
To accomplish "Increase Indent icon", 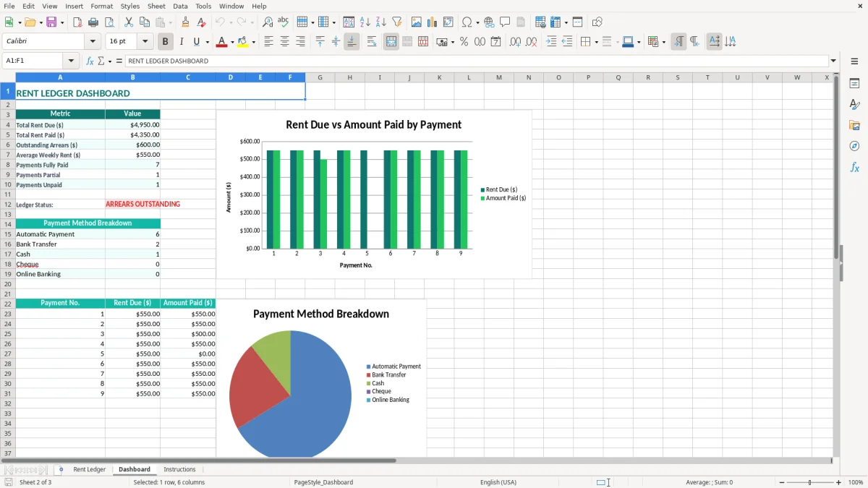I will pyautogui.click(x=551, y=42).
